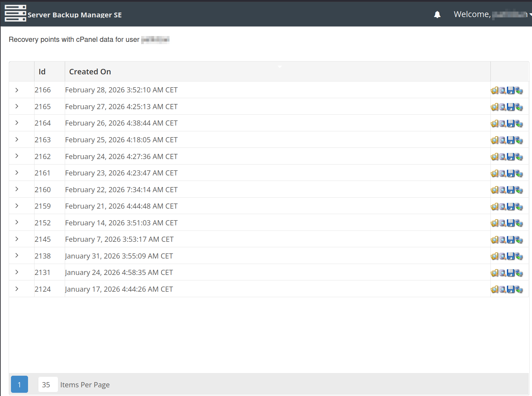Browse files for recovery point 2166
The image size is (532, 396).
[494, 90]
